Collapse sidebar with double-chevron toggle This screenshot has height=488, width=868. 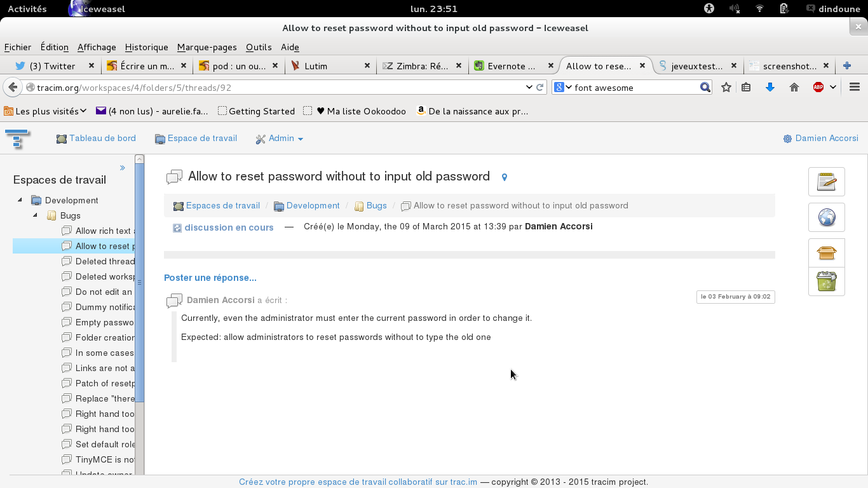123,168
